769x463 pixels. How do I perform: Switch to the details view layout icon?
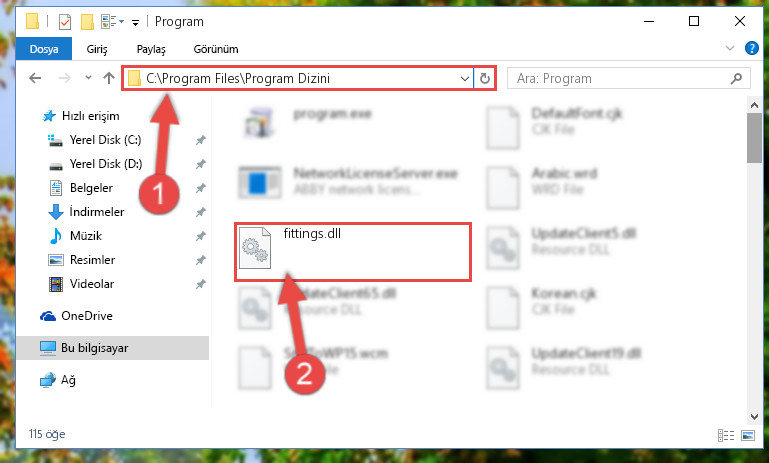[726, 435]
